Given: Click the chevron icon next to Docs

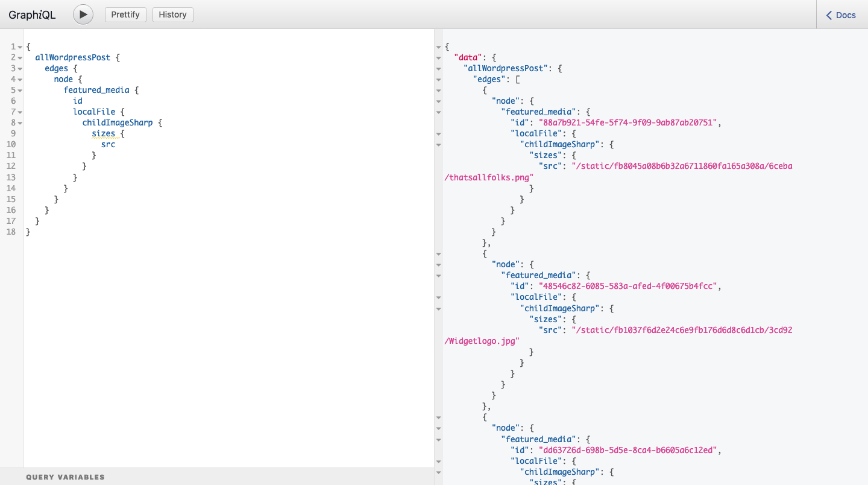Looking at the screenshot, I should click(828, 14).
